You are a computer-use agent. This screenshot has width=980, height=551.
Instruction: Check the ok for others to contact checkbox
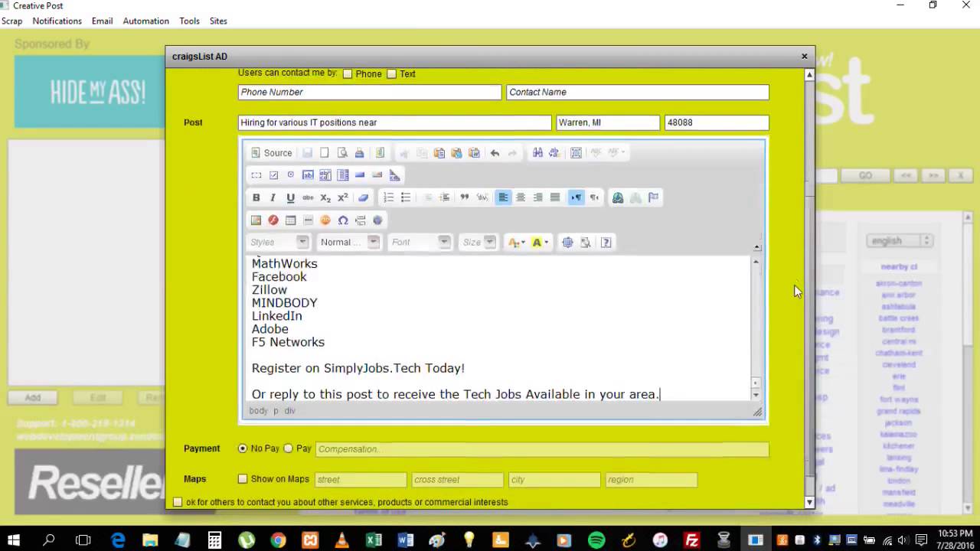[178, 502]
